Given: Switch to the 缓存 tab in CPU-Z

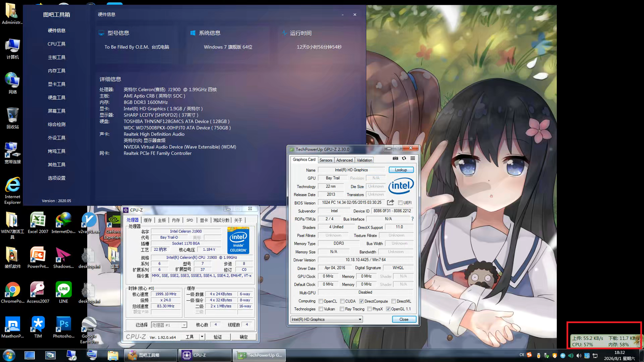Looking at the screenshot, I should coord(148,220).
